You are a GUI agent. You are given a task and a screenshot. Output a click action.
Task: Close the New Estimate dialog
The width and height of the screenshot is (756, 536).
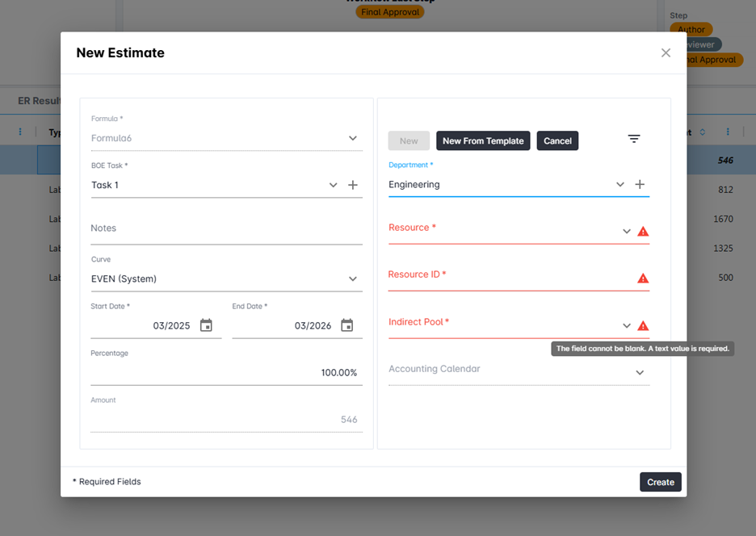(666, 52)
